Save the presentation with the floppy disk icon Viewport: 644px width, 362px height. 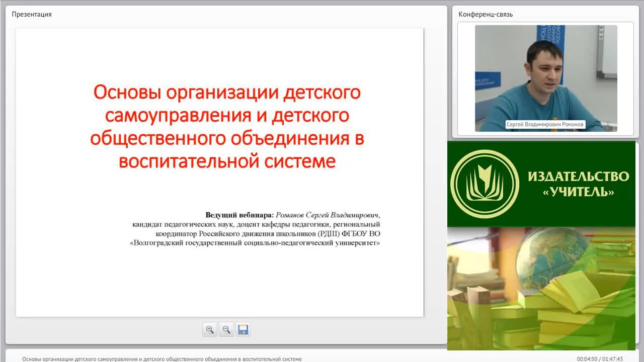click(x=243, y=330)
